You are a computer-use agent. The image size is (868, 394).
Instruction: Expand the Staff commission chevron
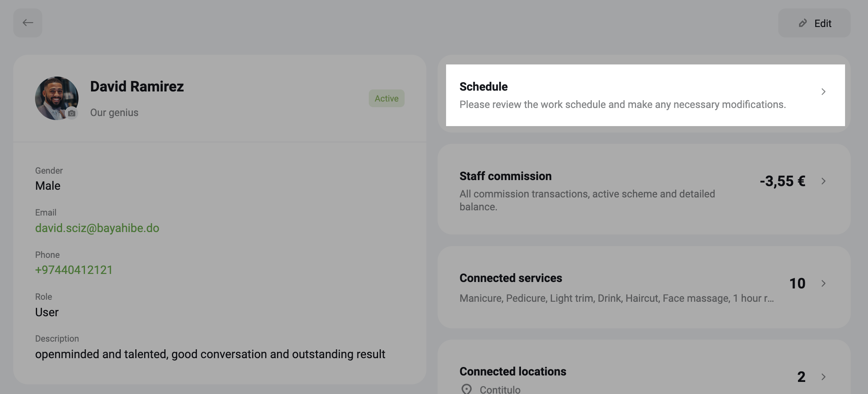823,181
